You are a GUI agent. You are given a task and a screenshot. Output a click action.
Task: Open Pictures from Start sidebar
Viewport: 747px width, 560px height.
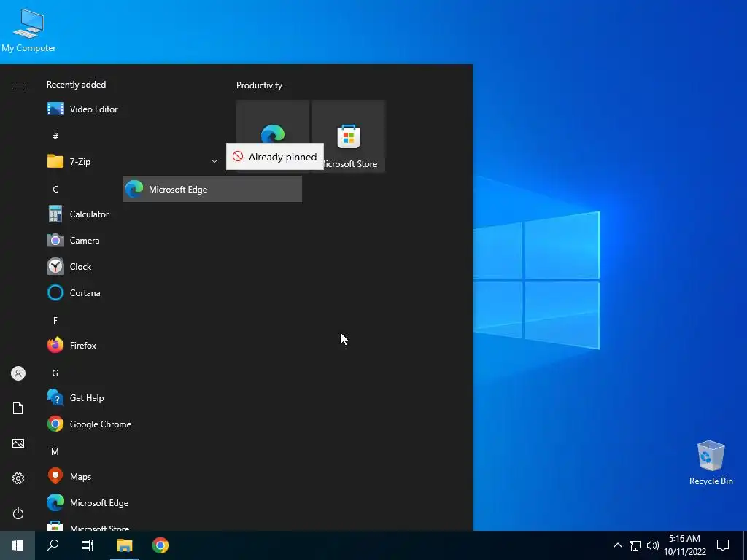(18, 443)
